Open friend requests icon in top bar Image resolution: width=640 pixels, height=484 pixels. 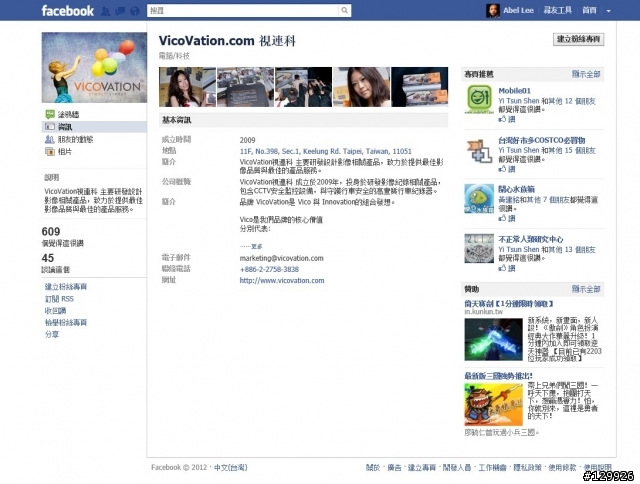(x=105, y=11)
